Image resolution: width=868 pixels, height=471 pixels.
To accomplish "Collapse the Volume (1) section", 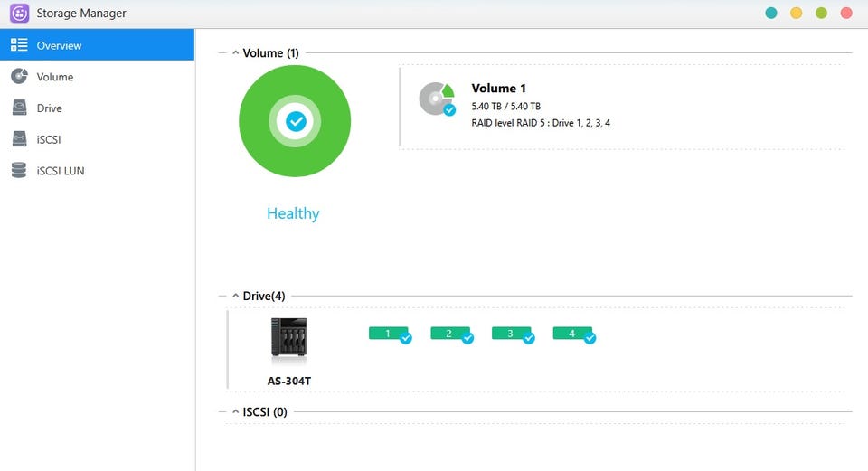I will (236, 53).
